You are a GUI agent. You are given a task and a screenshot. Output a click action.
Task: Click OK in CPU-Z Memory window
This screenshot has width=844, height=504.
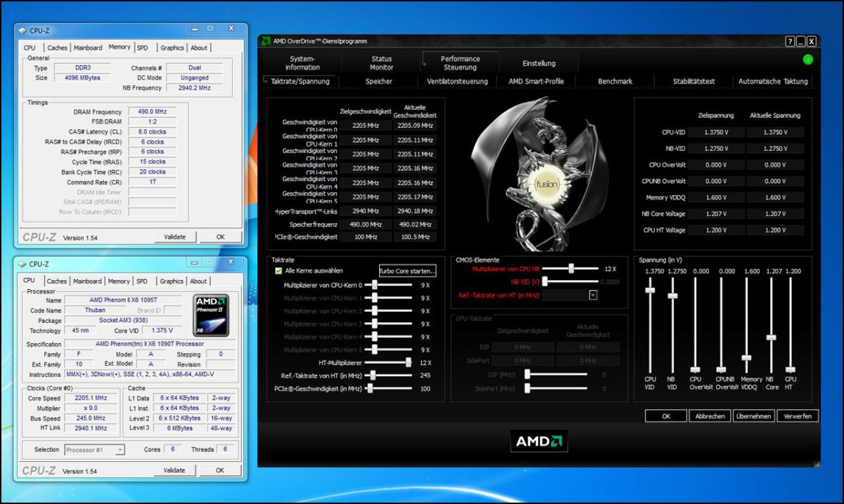point(220,237)
